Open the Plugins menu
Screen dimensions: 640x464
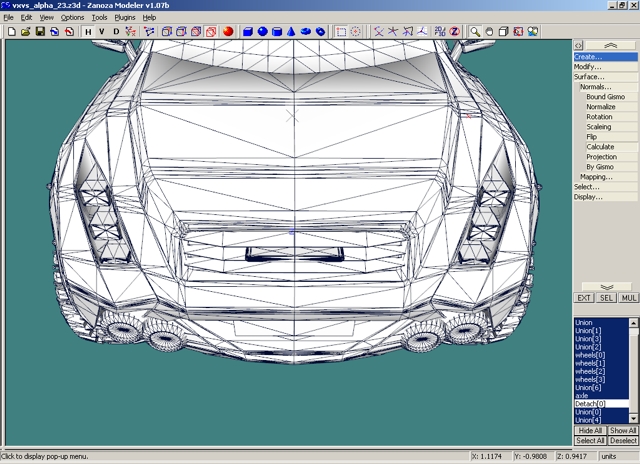point(125,17)
